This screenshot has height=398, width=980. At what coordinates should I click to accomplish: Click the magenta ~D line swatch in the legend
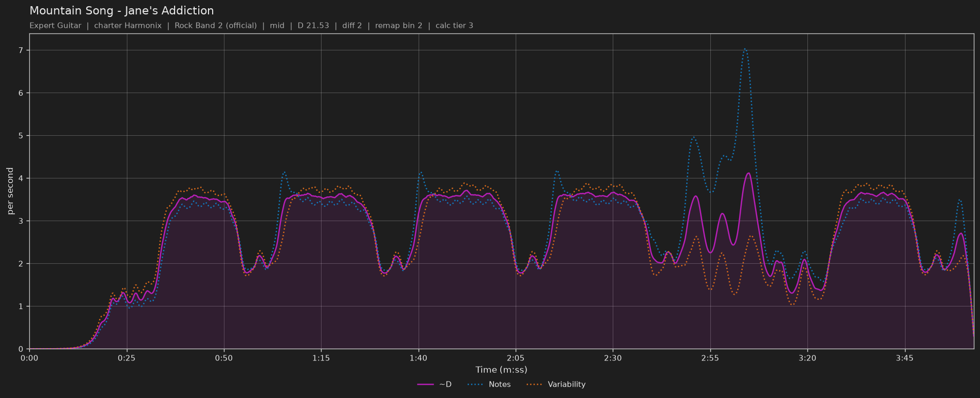pyautogui.click(x=425, y=385)
